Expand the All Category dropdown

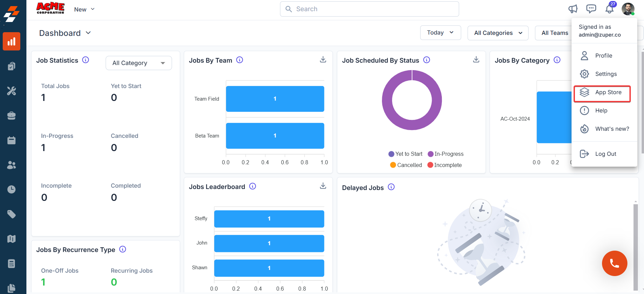[x=138, y=63]
